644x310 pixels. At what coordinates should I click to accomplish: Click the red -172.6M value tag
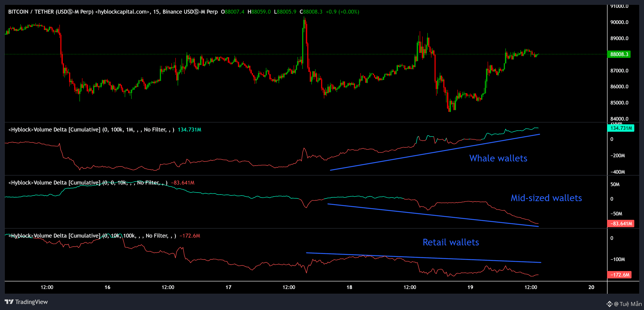tap(620, 275)
